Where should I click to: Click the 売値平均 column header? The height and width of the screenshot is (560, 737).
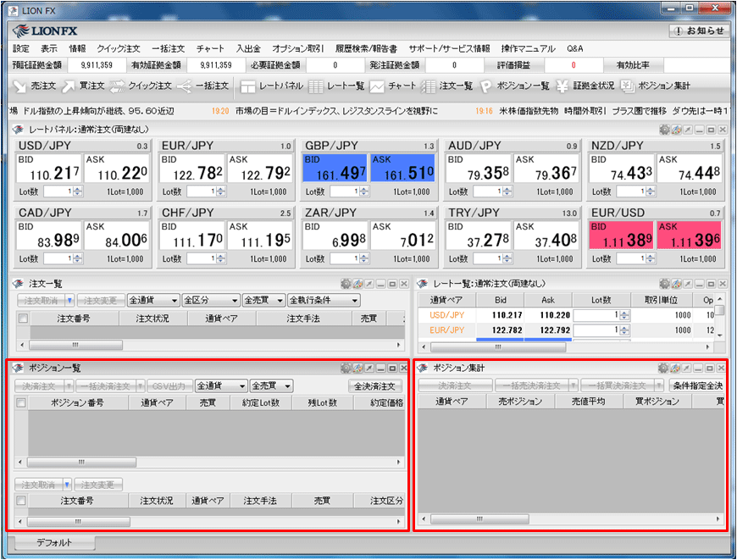click(589, 401)
